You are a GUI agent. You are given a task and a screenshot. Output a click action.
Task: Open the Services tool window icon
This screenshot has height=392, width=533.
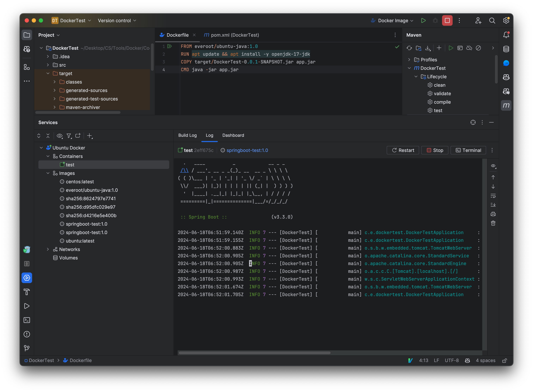(x=27, y=278)
